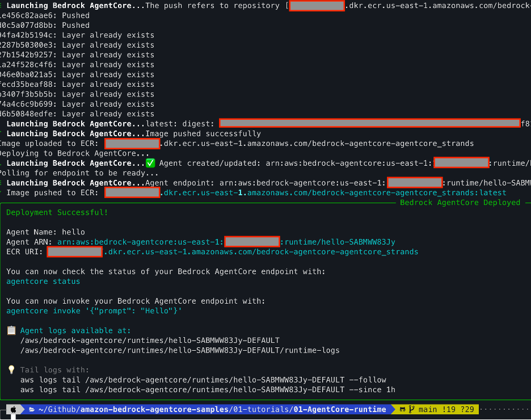531x420 pixels.
Task: Click the 'Deployment Successful!' message
Action: 57,212
